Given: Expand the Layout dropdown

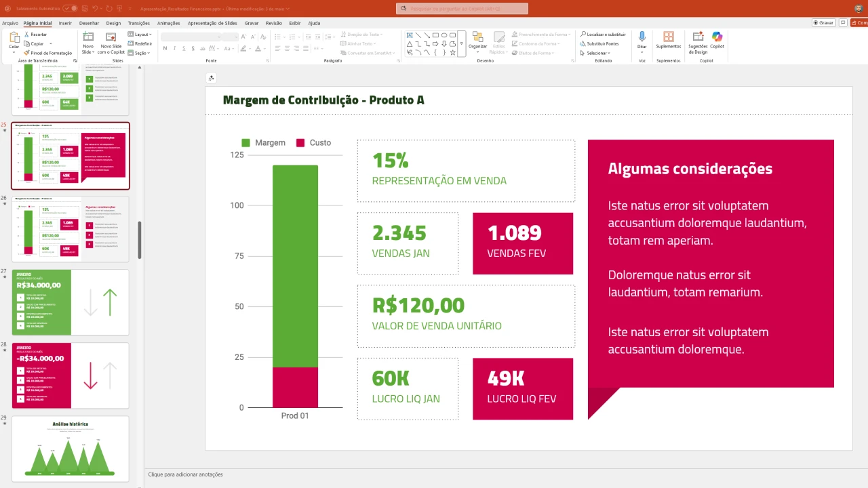Looking at the screenshot, I should (140, 34).
